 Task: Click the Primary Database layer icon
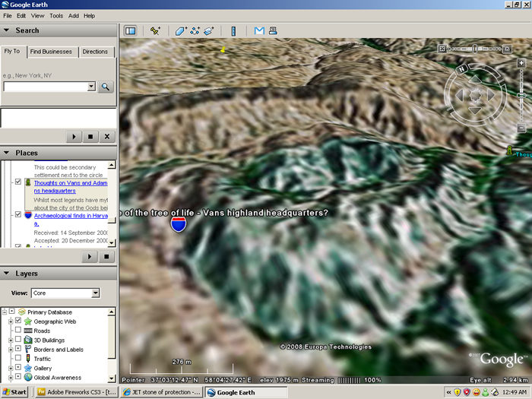click(22, 312)
